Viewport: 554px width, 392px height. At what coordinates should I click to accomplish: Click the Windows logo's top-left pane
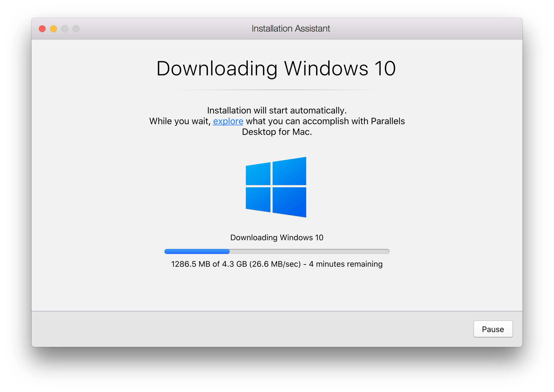click(x=258, y=174)
